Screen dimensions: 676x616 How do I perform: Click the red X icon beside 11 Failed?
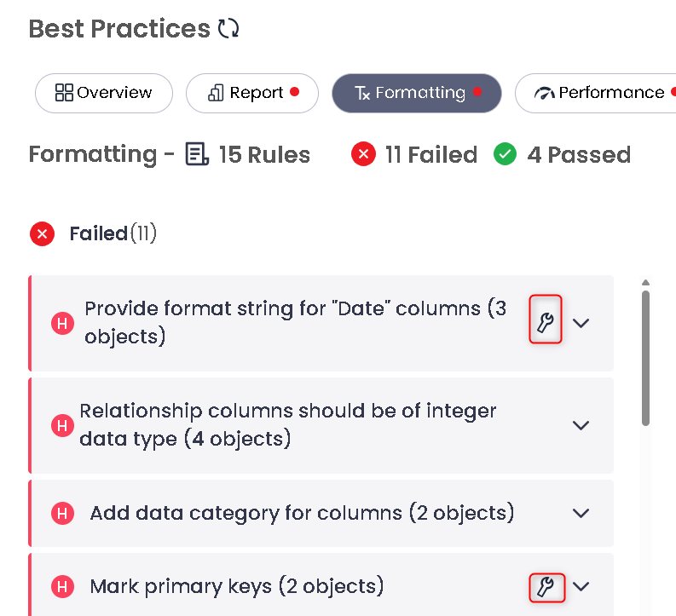[364, 155]
